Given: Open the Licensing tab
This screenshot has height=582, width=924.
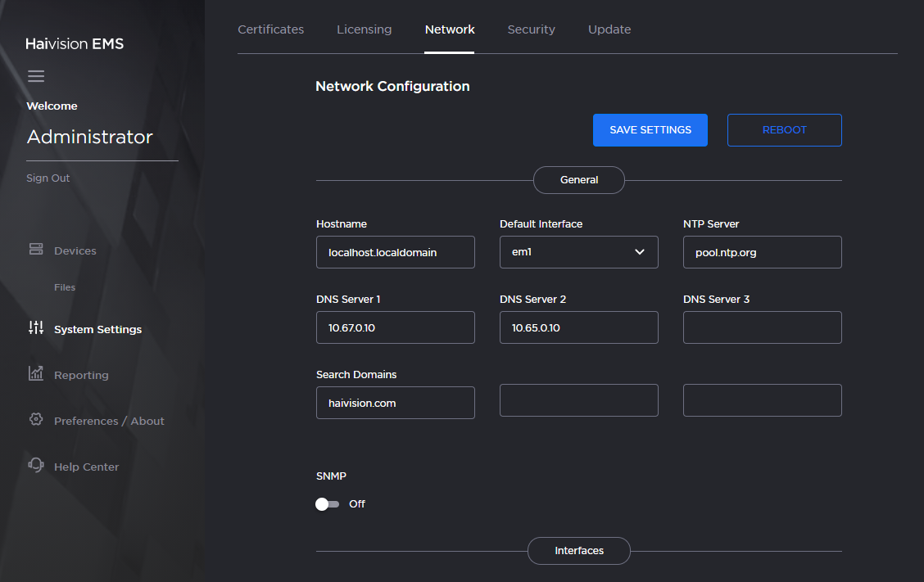Looking at the screenshot, I should (x=364, y=29).
